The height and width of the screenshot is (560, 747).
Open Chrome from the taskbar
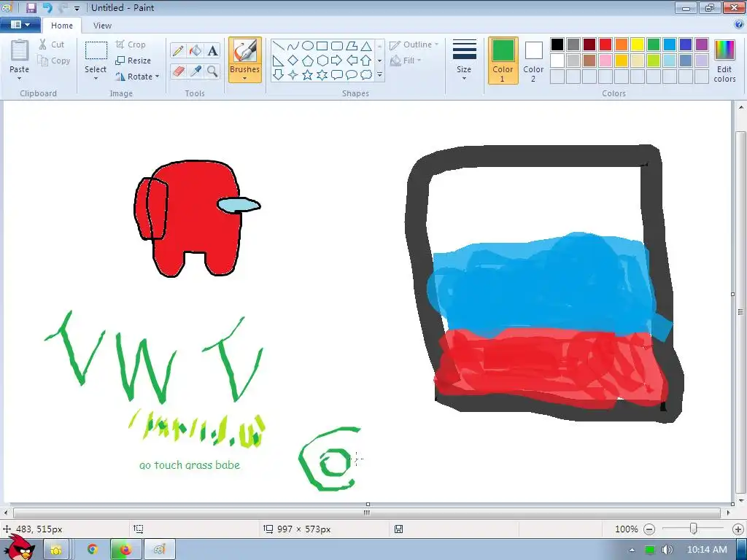point(93,550)
